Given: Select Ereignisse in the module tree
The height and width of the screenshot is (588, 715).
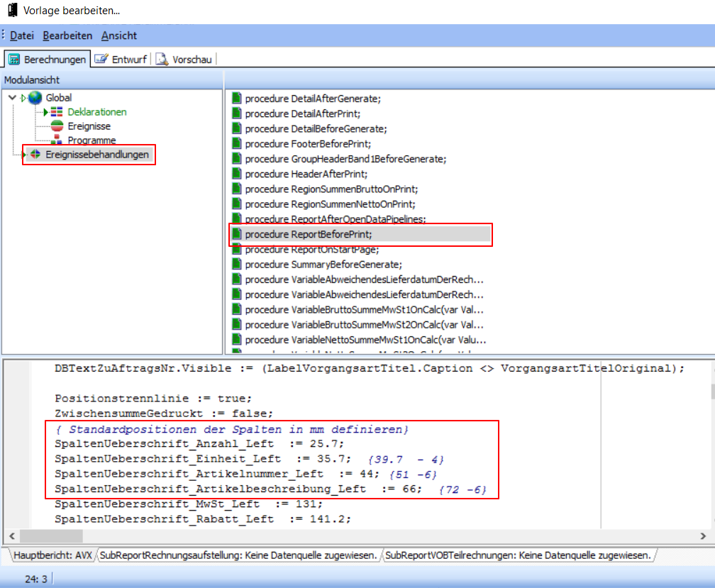Looking at the screenshot, I should pos(89,126).
